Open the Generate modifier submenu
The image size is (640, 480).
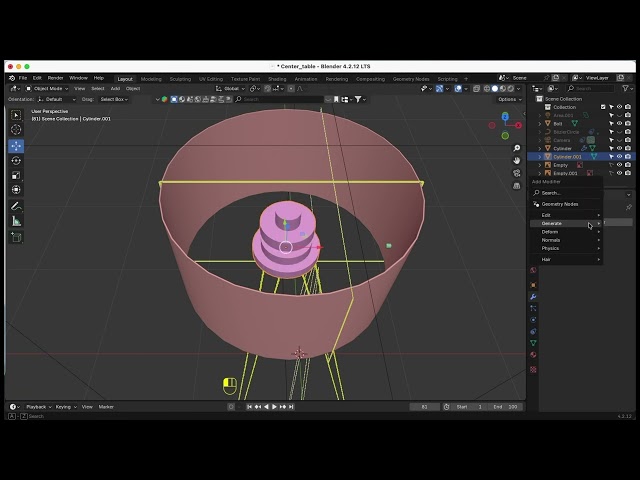566,223
